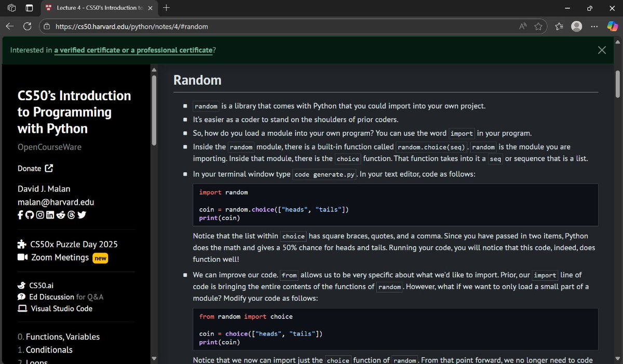
Task: Dismiss the certificate banner
Action: [x=602, y=50]
